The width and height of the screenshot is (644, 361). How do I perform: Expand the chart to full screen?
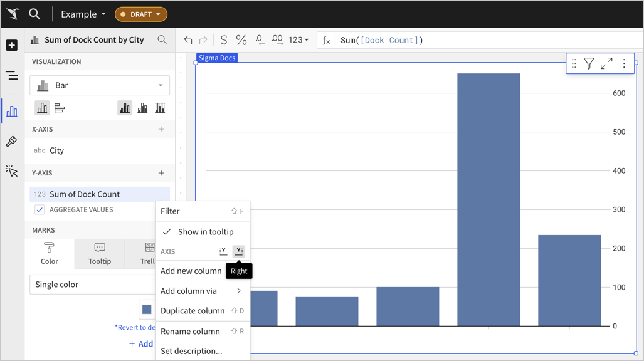point(606,63)
